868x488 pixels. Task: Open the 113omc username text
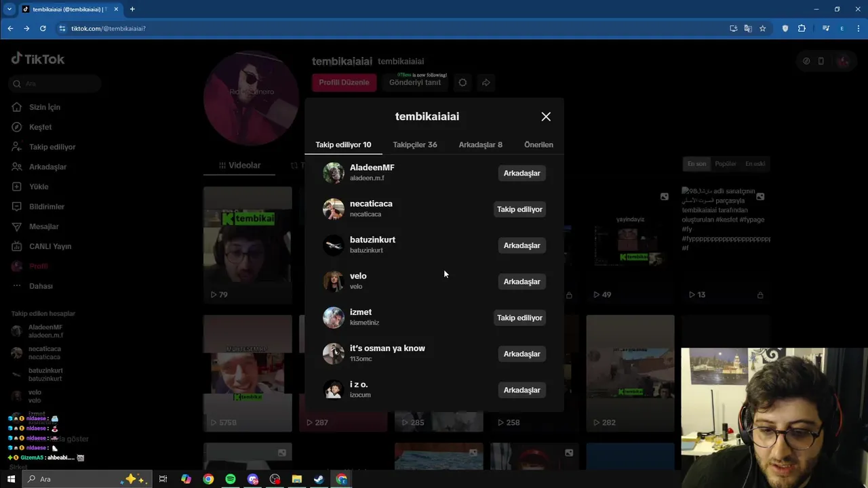tap(361, 359)
